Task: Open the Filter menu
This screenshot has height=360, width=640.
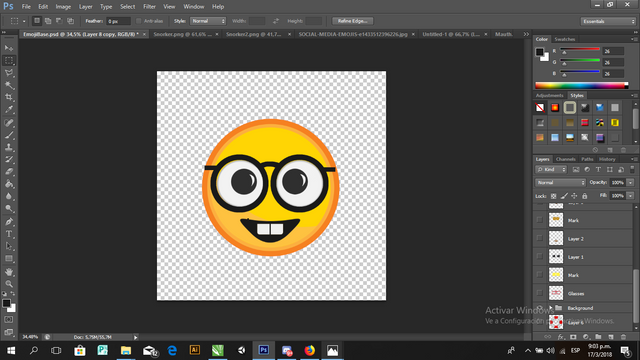Action: point(149,7)
